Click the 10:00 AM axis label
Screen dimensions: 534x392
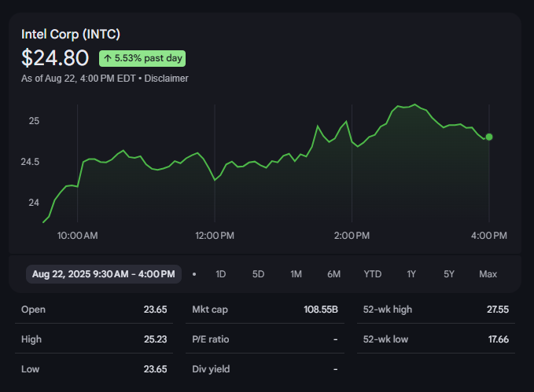click(77, 236)
